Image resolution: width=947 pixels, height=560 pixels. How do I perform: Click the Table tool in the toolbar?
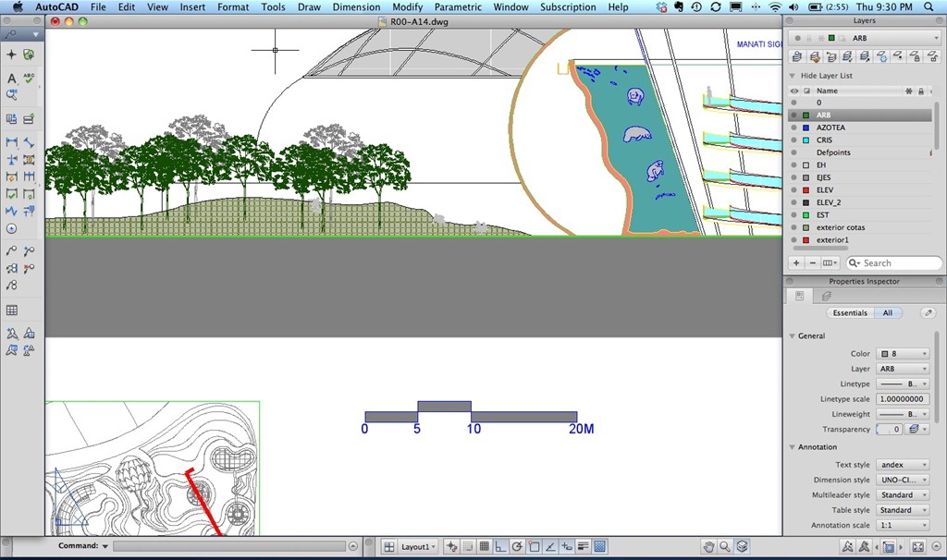(12, 310)
